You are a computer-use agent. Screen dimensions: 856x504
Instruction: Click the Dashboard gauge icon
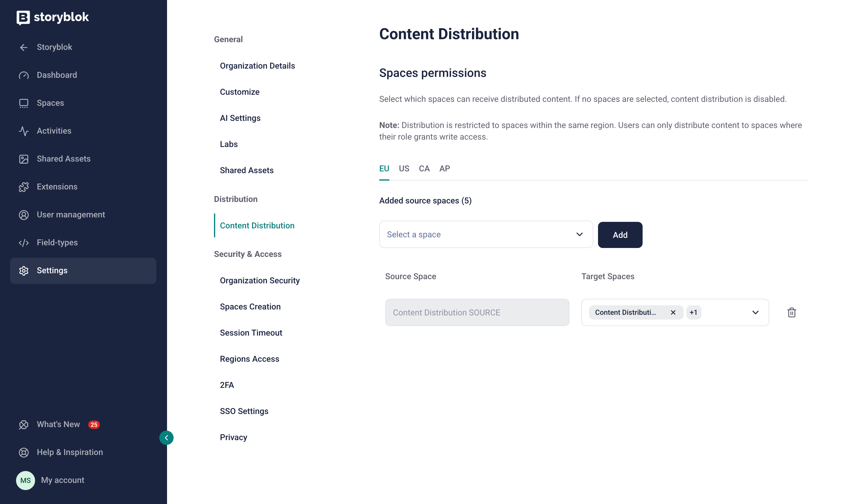[24, 75]
